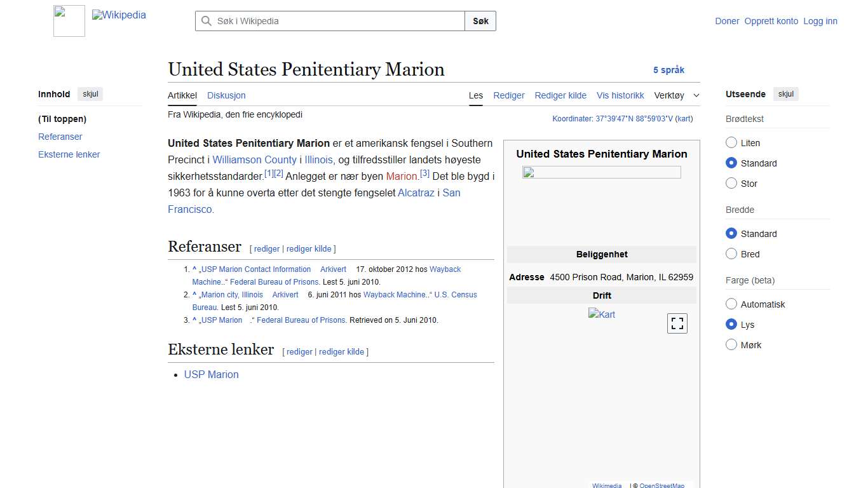Image resolution: width=868 pixels, height=488 pixels.
Task: Open the Logg inn link
Action: point(820,21)
